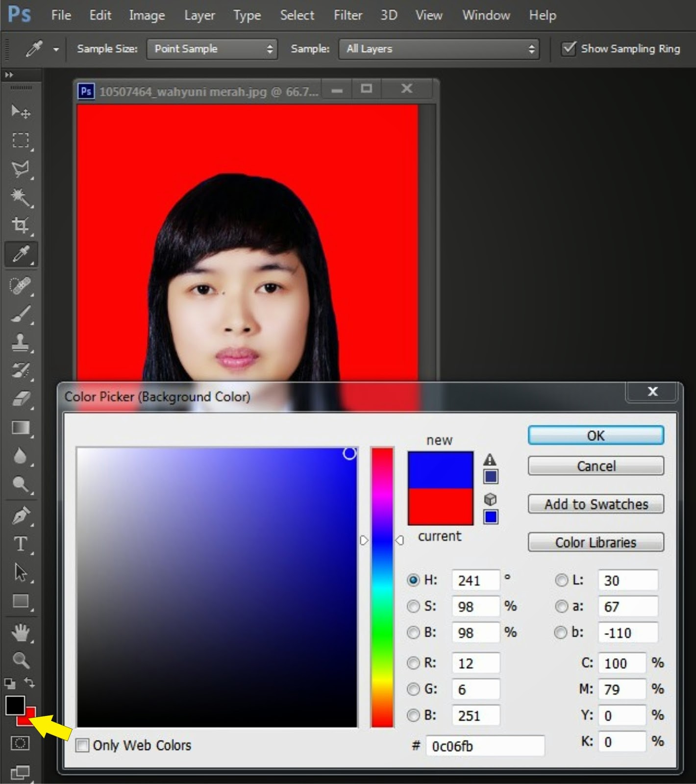Select the blue B radio button
The width and height of the screenshot is (696, 784).
(413, 715)
